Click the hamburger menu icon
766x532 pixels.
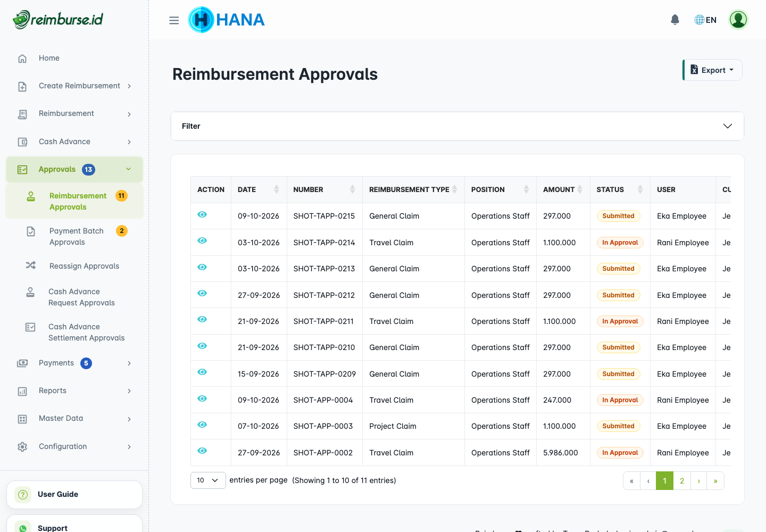click(174, 20)
